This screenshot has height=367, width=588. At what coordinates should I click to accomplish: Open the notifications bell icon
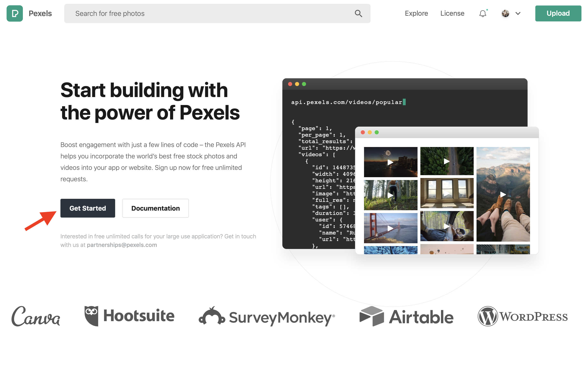pyautogui.click(x=483, y=14)
